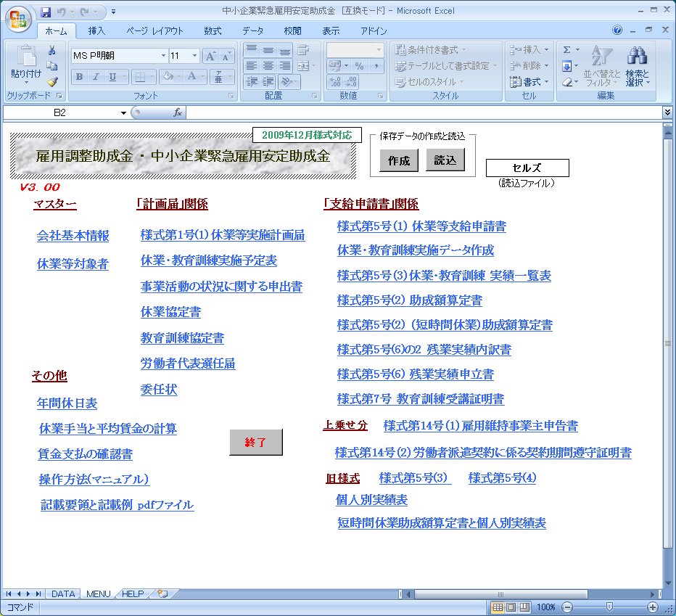
Task: Click the wrap text icon
Action: 303,49
